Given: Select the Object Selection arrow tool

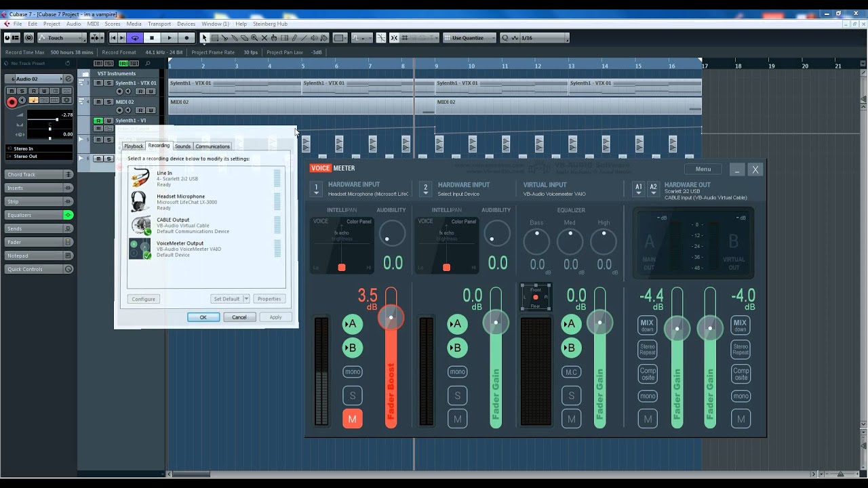Looking at the screenshot, I should click(204, 38).
